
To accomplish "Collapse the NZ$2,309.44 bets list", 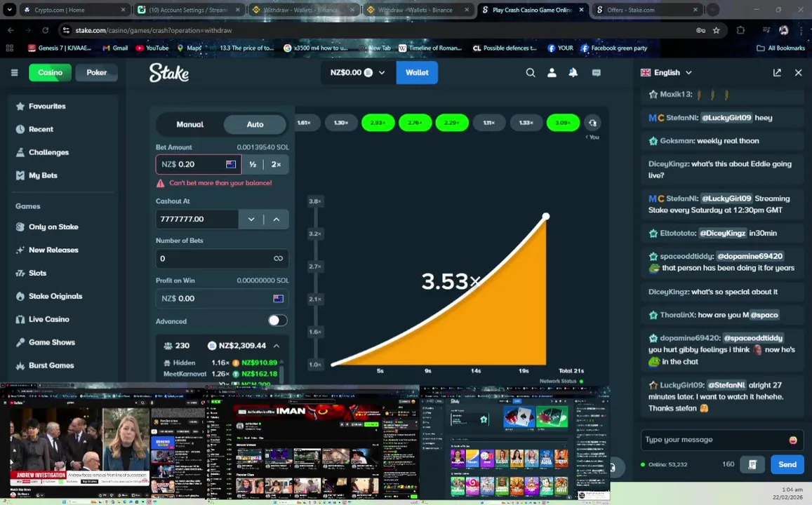I will tap(277, 346).
